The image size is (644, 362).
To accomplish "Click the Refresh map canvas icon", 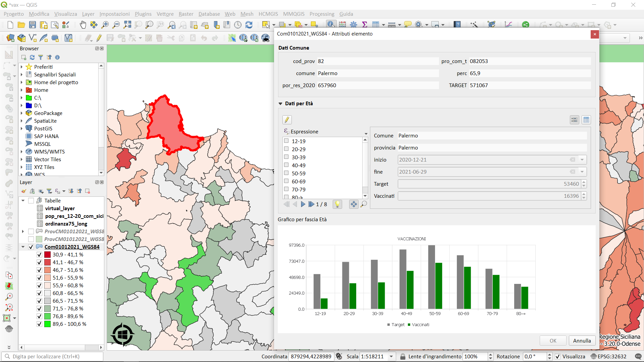I will (249, 25).
